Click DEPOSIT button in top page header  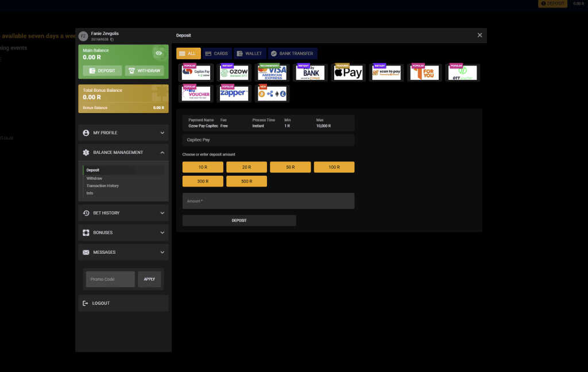click(x=553, y=3)
